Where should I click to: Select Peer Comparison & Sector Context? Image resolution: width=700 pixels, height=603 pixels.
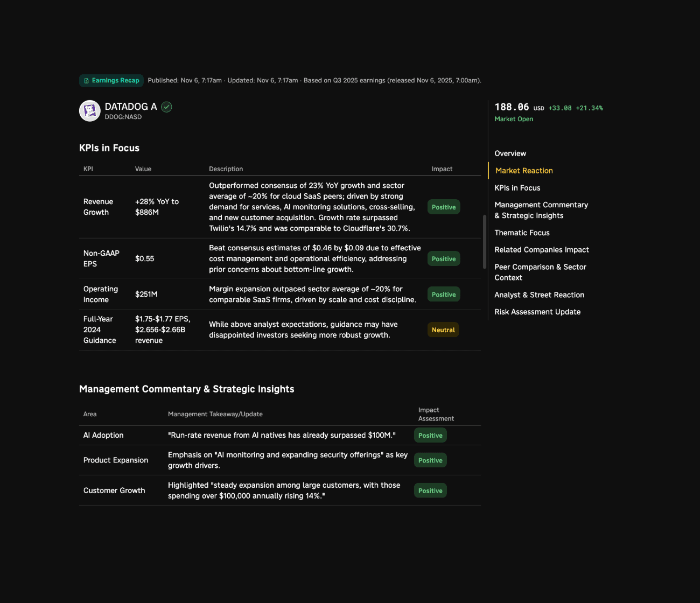[x=540, y=272]
